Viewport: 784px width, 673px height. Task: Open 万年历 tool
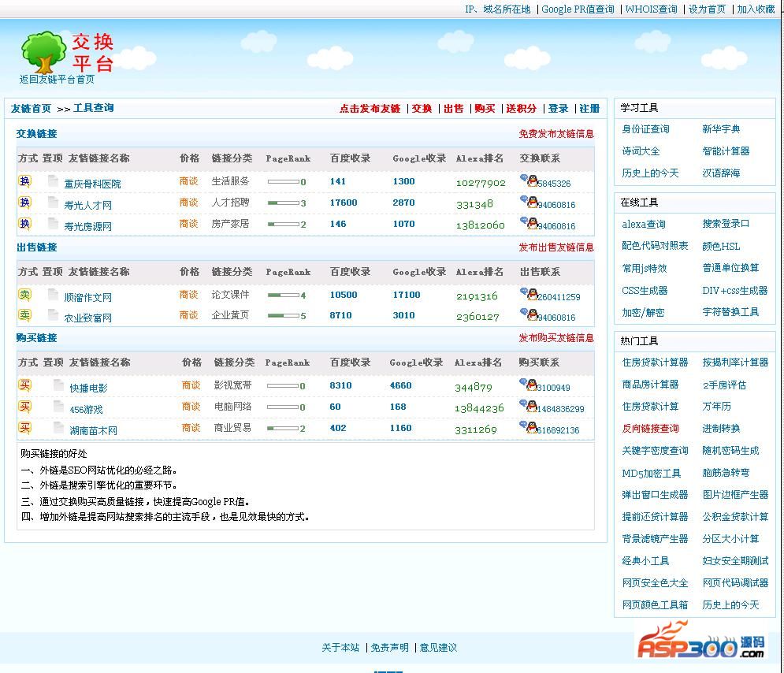tap(716, 407)
